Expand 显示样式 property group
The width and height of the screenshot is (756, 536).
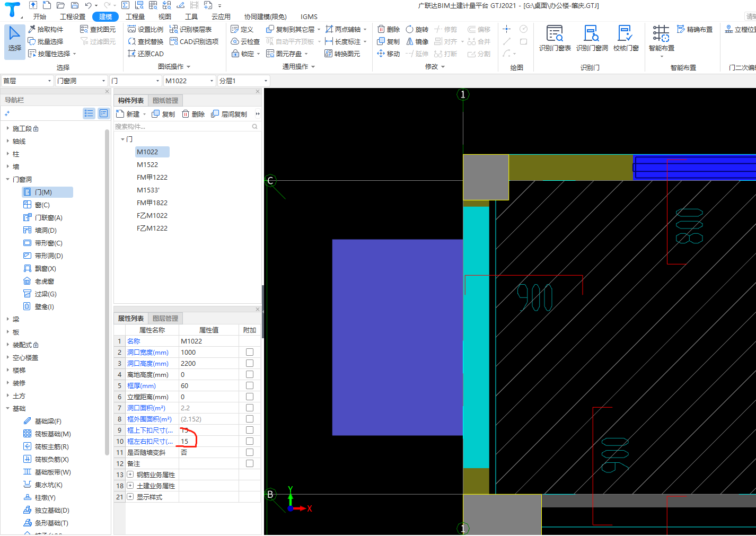pyautogui.click(x=130, y=497)
